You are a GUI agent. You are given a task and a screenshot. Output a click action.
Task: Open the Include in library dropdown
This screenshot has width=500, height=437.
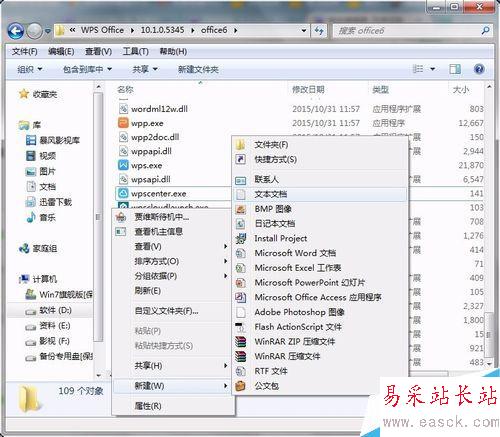(x=87, y=69)
